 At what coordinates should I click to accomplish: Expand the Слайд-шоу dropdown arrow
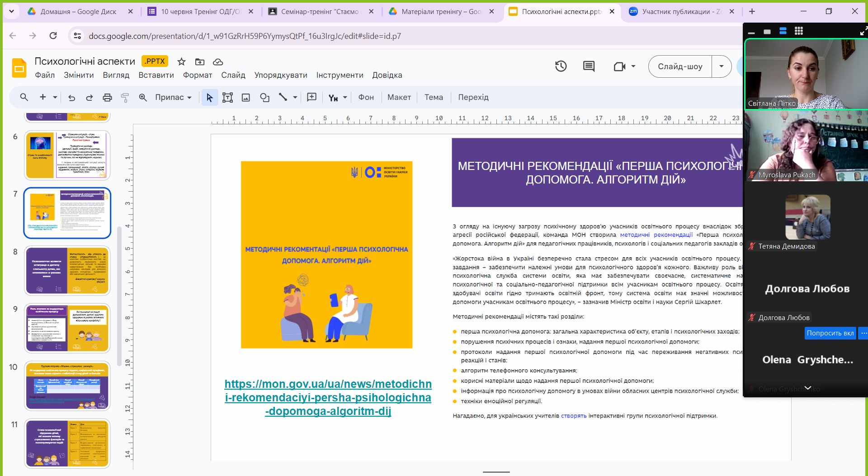(722, 66)
